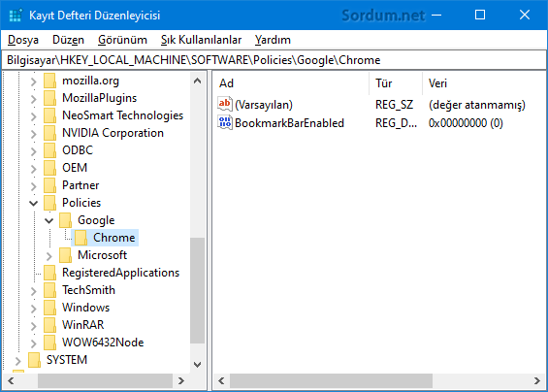Click tree pane scroll right arrow
The width and height of the screenshot is (548, 392).
point(181,380)
